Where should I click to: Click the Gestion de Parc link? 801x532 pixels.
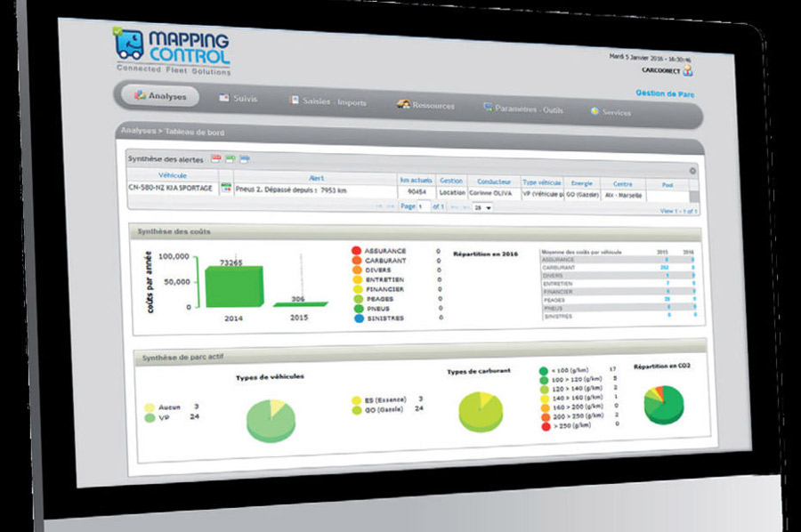click(665, 93)
